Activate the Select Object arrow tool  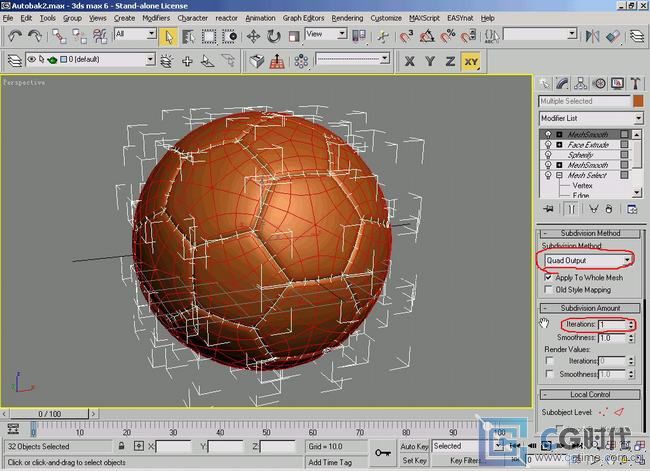[168, 37]
